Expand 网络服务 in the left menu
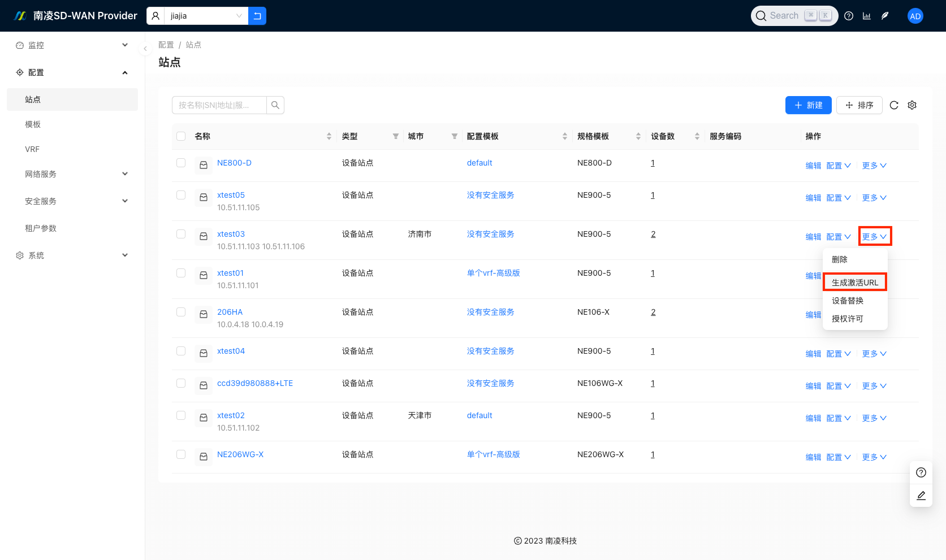The image size is (946, 560). pyautogui.click(x=72, y=174)
